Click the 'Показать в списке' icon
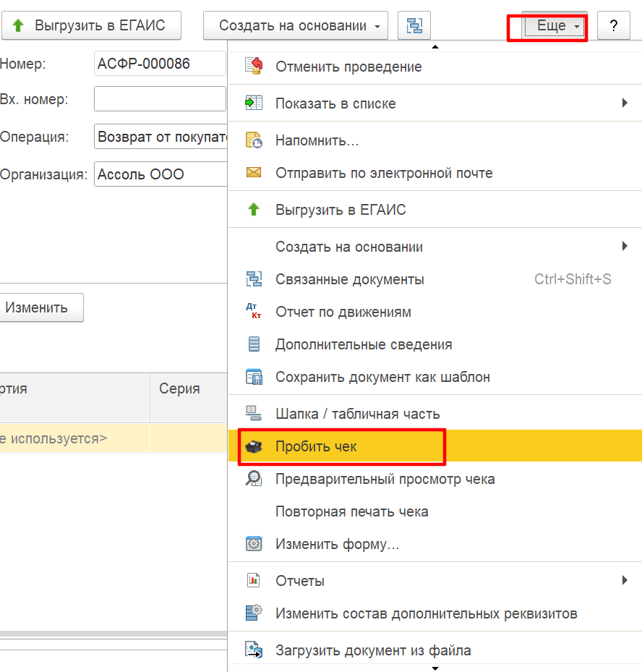 tap(254, 103)
